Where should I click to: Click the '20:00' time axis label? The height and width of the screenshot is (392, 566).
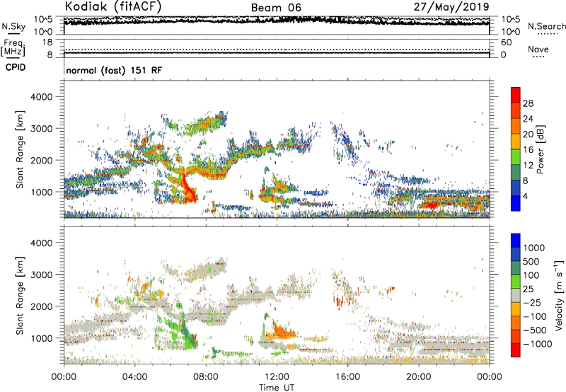418,377
